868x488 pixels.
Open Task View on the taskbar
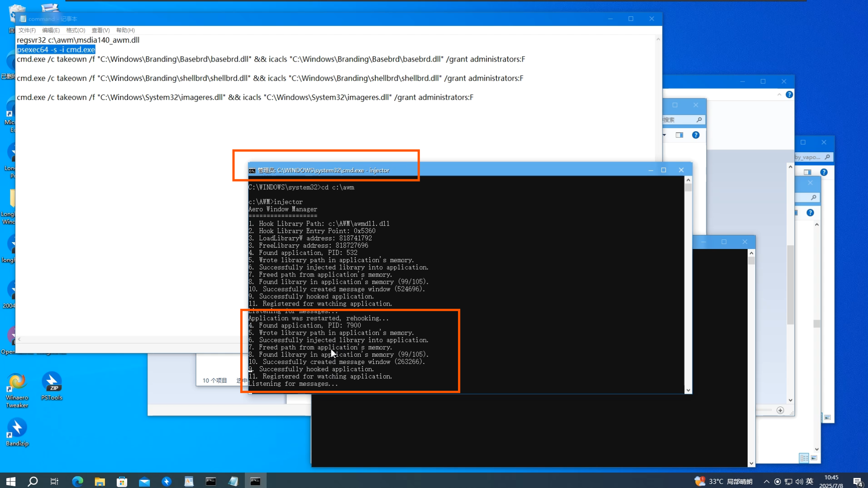54,481
